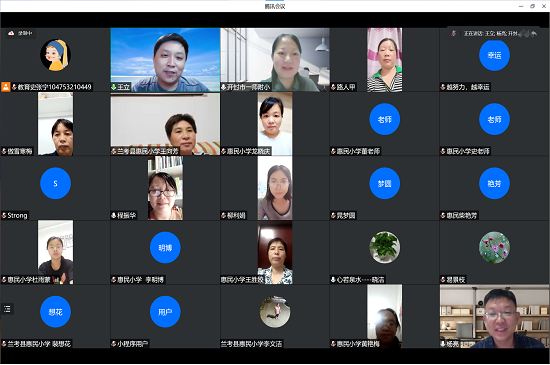This screenshot has width=550, height=365.
Task: Click the muted microphone icon in speaker bar
Action: click(x=454, y=33)
